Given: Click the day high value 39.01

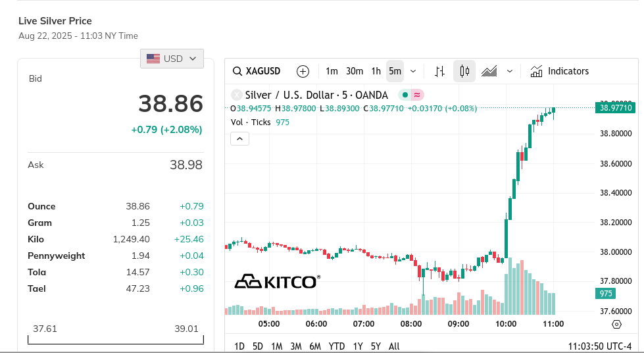Looking at the screenshot, I should 186,329.
